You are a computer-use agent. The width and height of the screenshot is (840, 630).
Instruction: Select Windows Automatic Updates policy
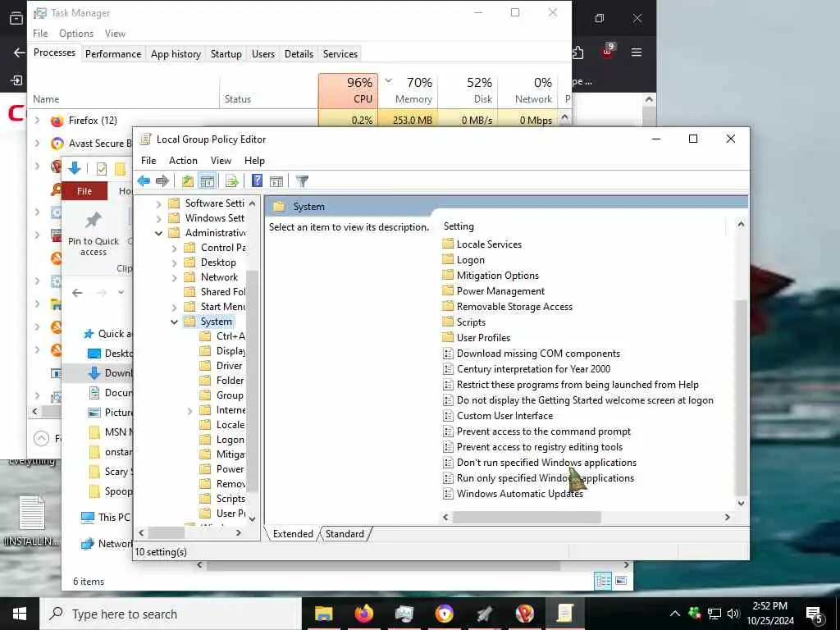[514, 494]
